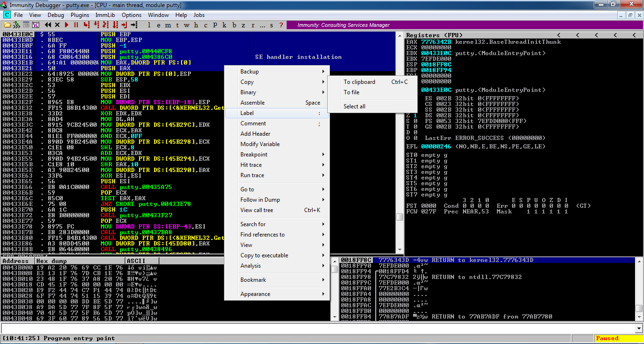Open the Python shell toolbar icon

[17, 25]
